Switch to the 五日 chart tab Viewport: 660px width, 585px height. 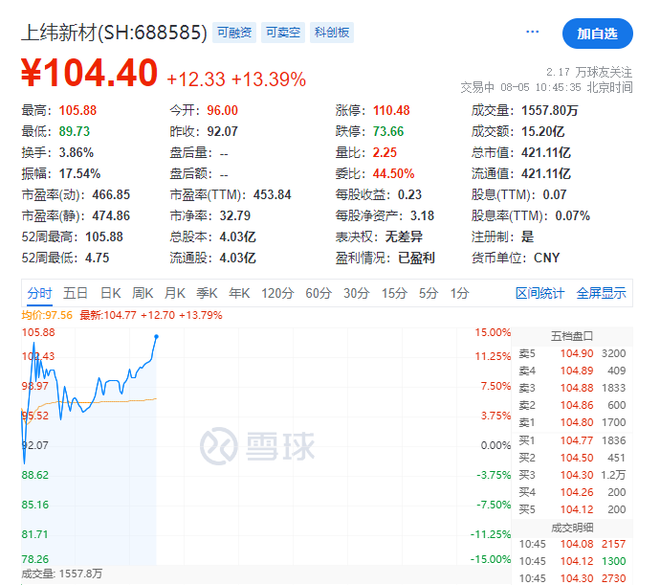click(75, 293)
